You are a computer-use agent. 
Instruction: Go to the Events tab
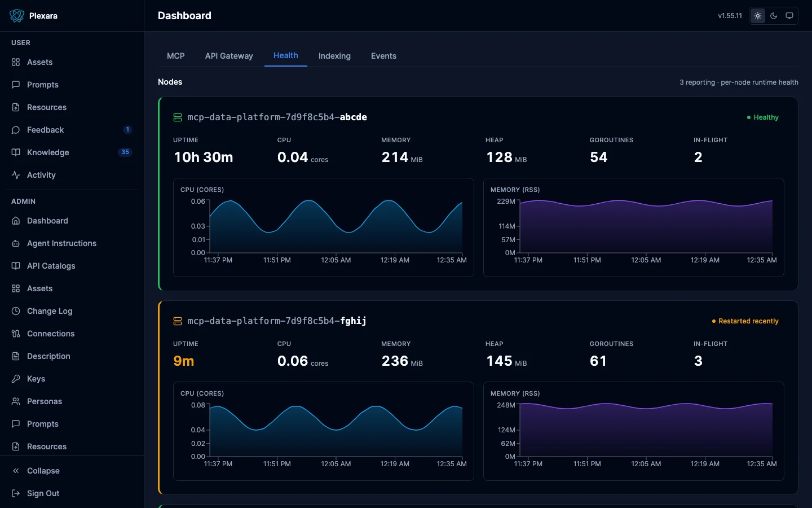pyautogui.click(x=383, y=56)
